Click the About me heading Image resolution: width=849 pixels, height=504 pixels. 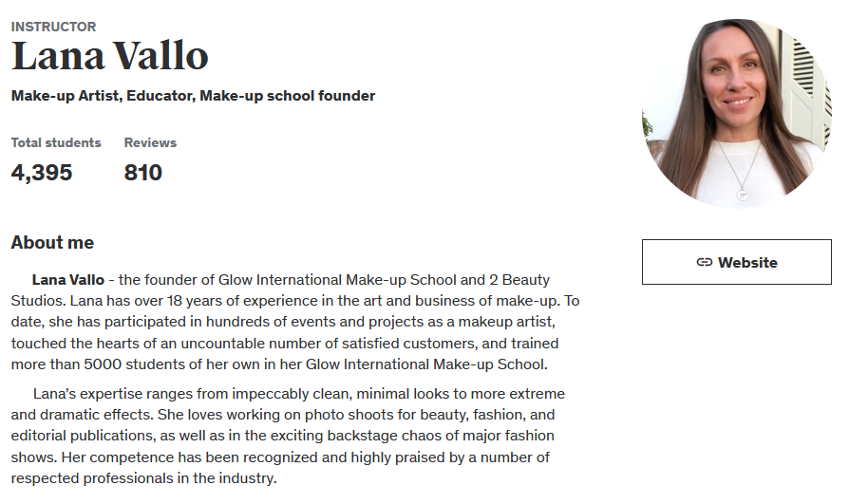(52, 243)
